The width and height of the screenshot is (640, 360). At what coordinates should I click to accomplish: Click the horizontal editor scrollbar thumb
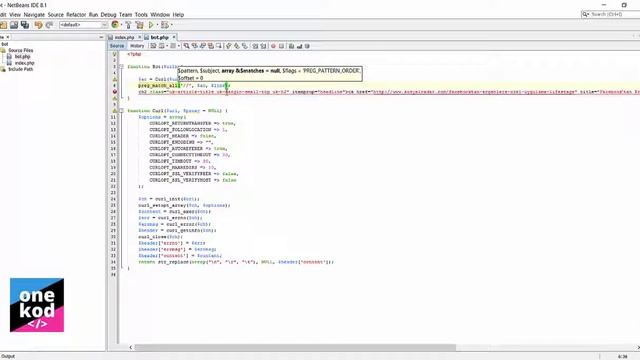click(295, 347)
